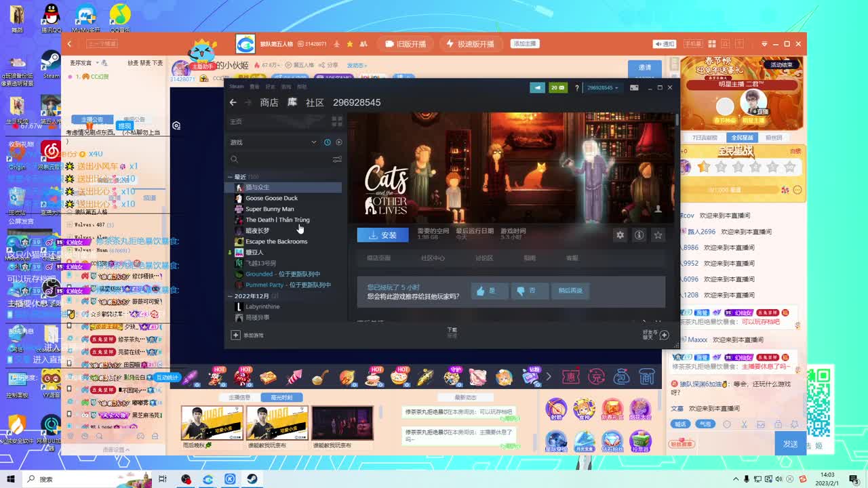Click the blue 安装 (Install) button
Viewport: 868px width, 488px height.
pos(382,235)
